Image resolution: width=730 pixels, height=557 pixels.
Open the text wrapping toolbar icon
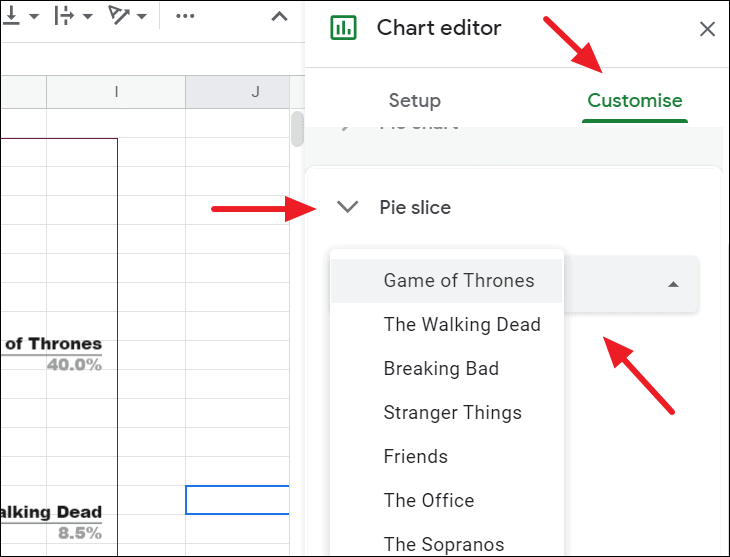pos(64,15)
